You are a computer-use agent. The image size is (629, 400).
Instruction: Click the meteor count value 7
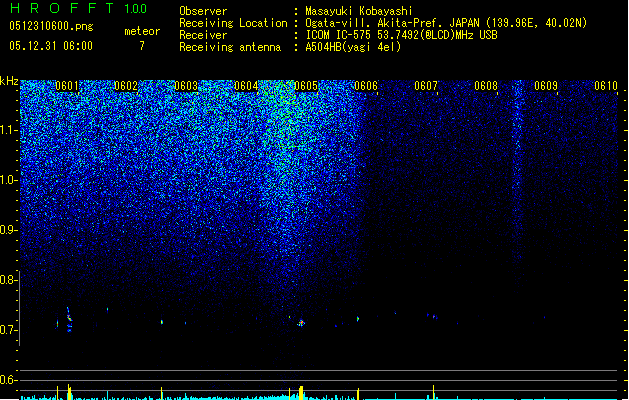click(142, 46)
